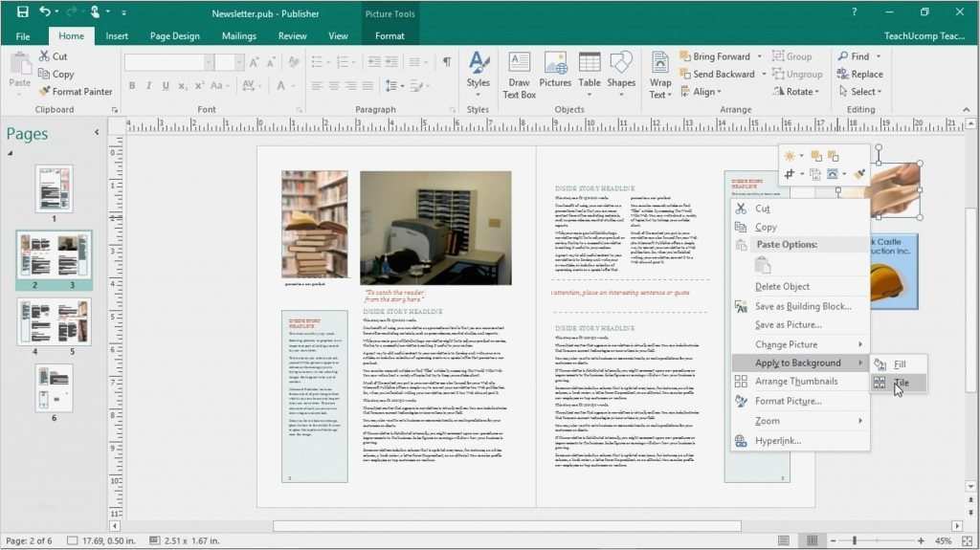Expand the Bring Forward dropdown arrow
Image resolution: width=980 pixels, height=550 pixels.
[x=760, y=56]
